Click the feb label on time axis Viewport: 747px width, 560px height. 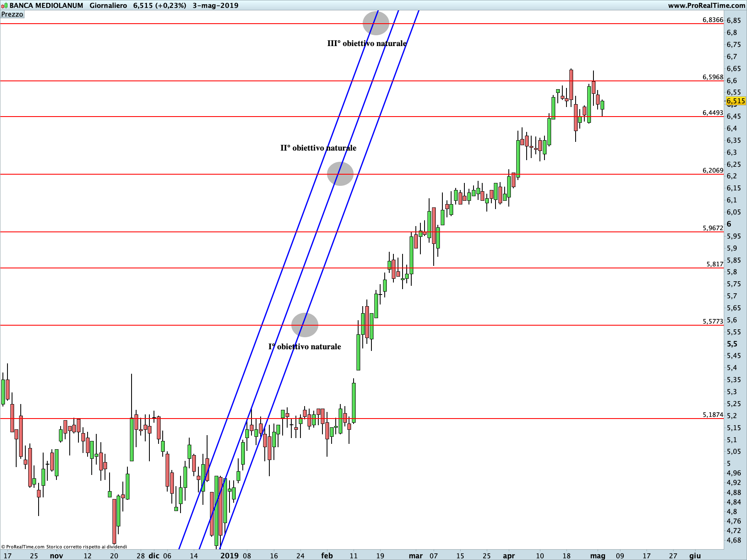pos(327,556)
